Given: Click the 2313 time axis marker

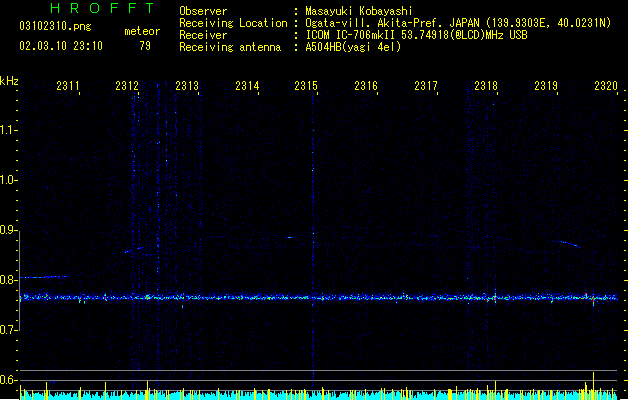Looking at the screenshot, I should point(187,86).
